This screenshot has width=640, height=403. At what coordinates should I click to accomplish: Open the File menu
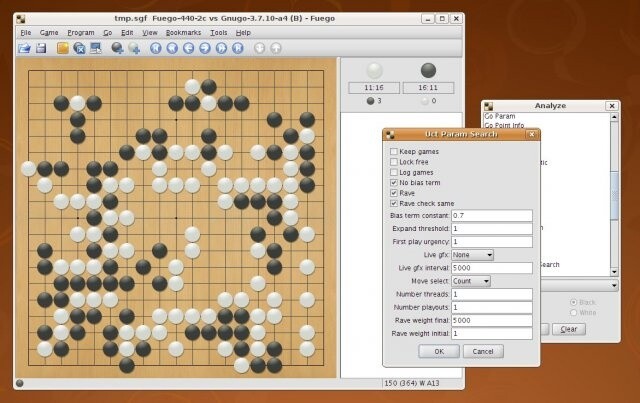coord(26,33)
